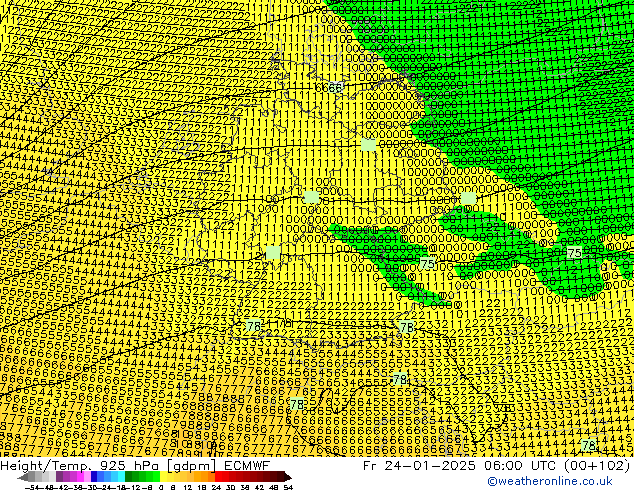Click the forecast offset '(00+102)'
634x490 pixels.
pyautogui.click(x=596, y=465)
